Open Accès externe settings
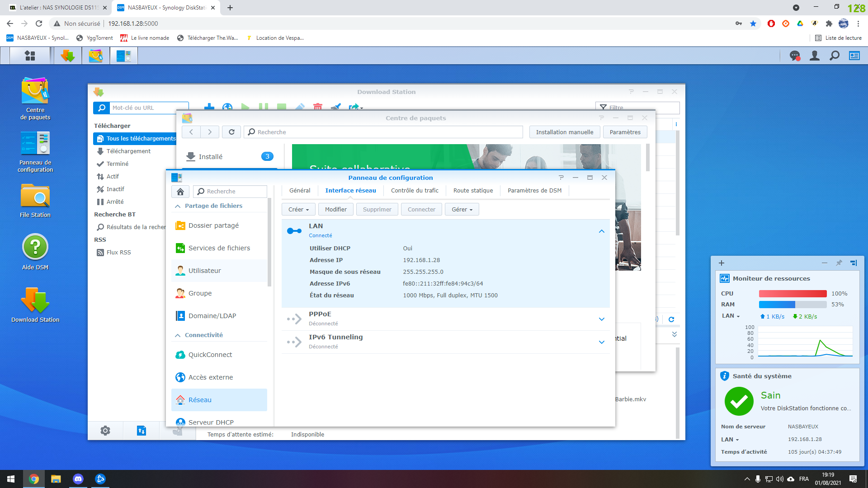The width and height of the screenshot is (868, 488). [219, 377]
